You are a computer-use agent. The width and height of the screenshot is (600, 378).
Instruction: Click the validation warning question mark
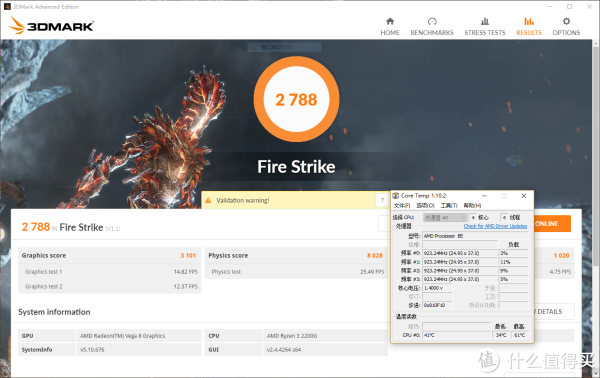pos(382,200)
